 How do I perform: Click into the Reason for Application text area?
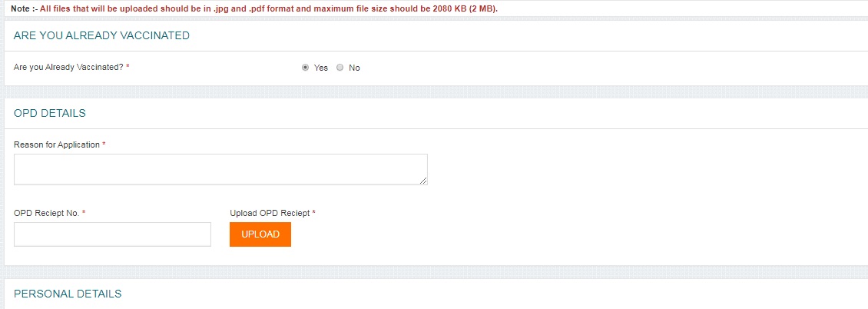(x=220, y=169)
